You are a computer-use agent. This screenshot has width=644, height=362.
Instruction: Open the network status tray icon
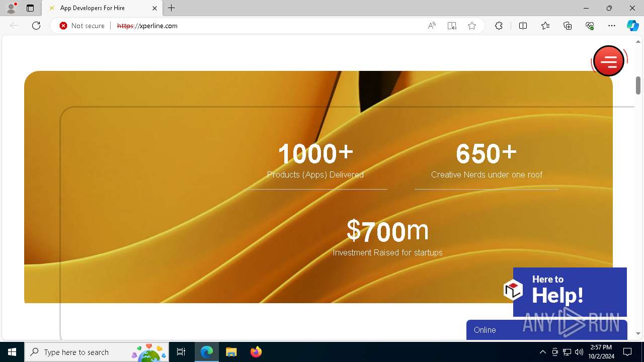567,352
